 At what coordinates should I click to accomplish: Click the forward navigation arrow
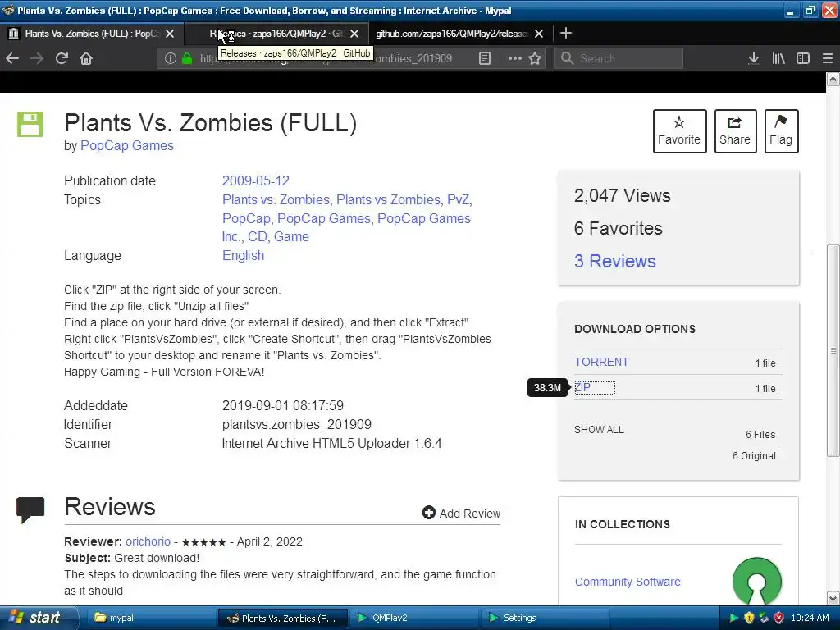pyautogui.click(x=37, y=58)
